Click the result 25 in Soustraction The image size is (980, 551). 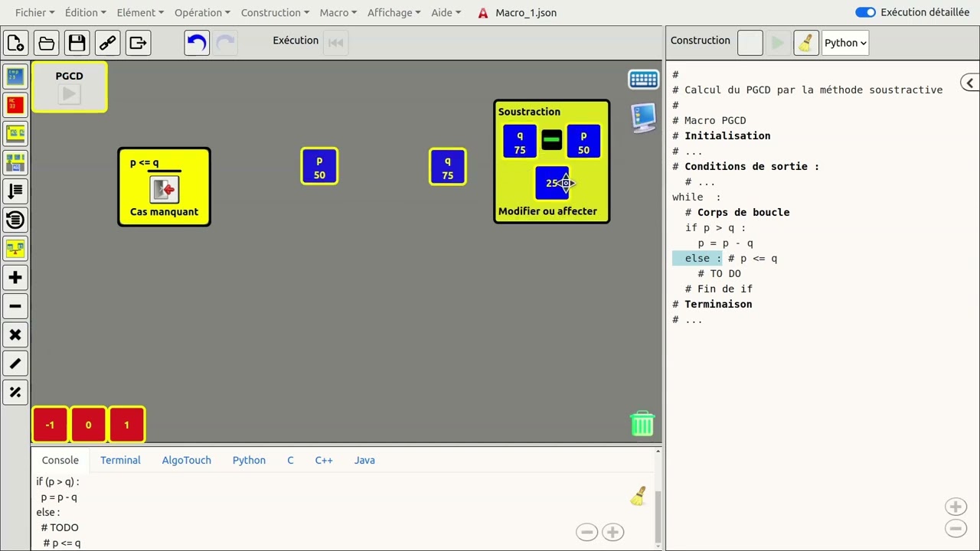point(552,183)
